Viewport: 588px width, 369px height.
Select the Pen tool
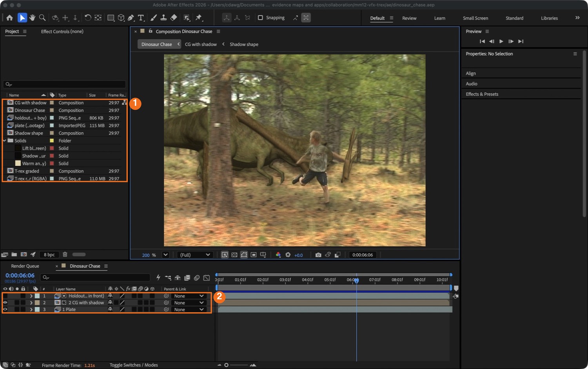(x=131, y=18)
